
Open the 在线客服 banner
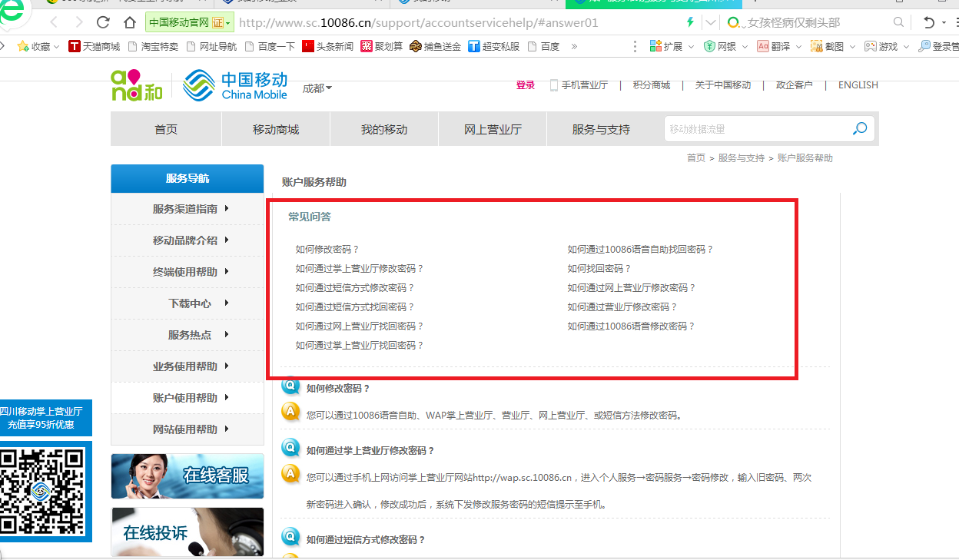pyautogui.click(x=187, y=476)
